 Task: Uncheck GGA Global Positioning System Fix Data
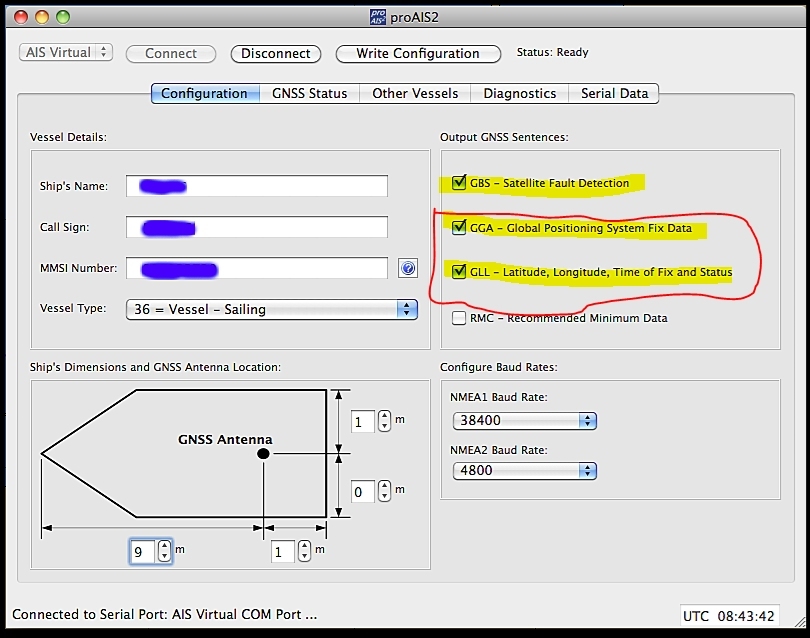tap(459, 227)
